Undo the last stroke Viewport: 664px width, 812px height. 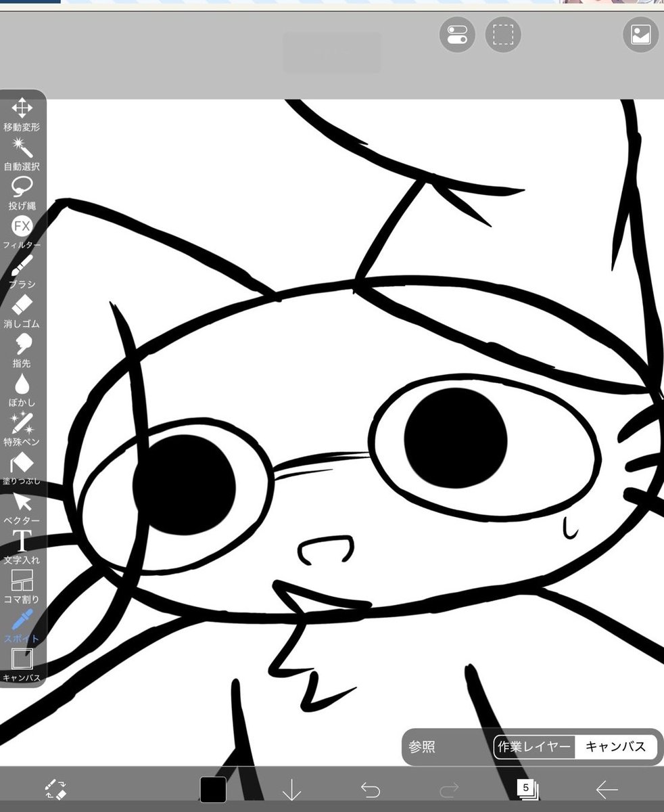(370, 789)
